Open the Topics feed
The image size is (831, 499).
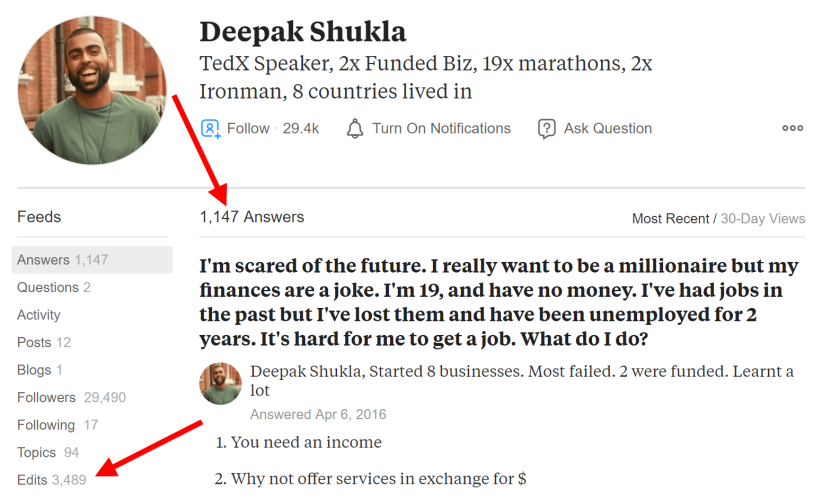click(x=48, y=452)
